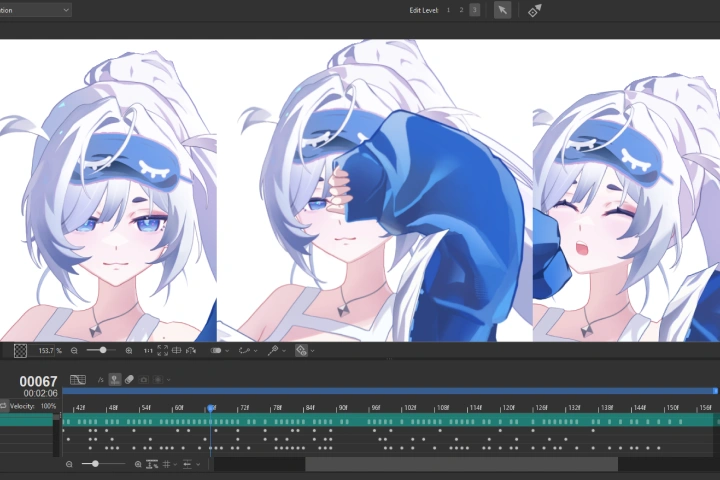Image resolution: width=720 pixels, height=480 pixels.
Task: Toggle the pill-shaped switch in view bar
Action: [x=216, y=350]
